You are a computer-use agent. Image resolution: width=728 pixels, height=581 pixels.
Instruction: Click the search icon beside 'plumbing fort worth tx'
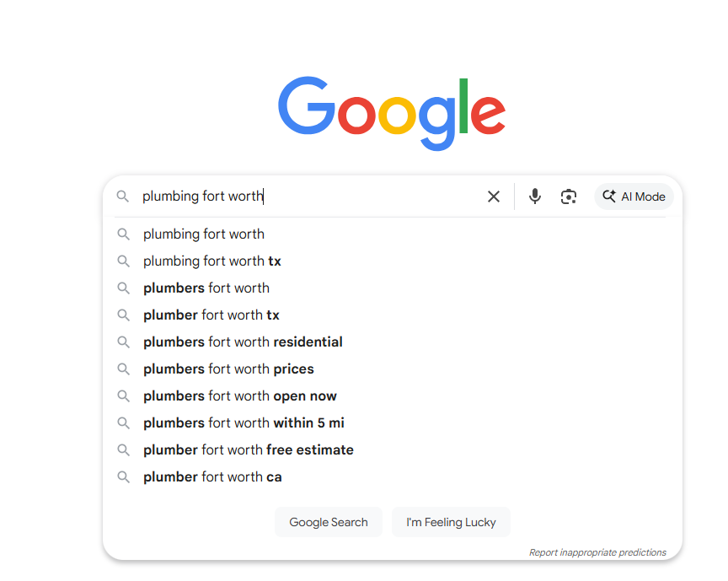click(124, 261)
